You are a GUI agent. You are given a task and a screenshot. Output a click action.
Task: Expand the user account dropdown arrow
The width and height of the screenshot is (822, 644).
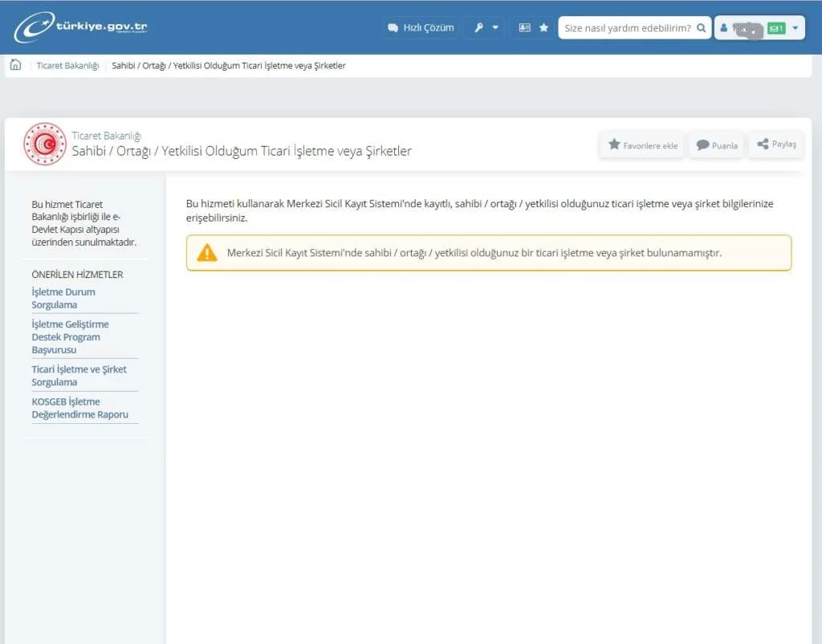(x=795, y=28)
